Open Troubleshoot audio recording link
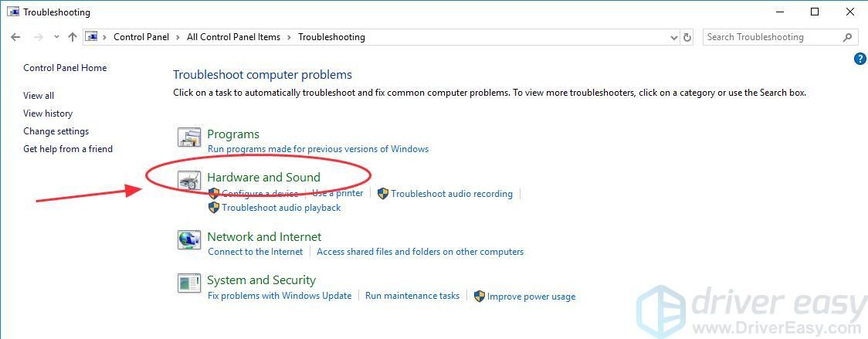868x339 pixels. tap(452, 194)
